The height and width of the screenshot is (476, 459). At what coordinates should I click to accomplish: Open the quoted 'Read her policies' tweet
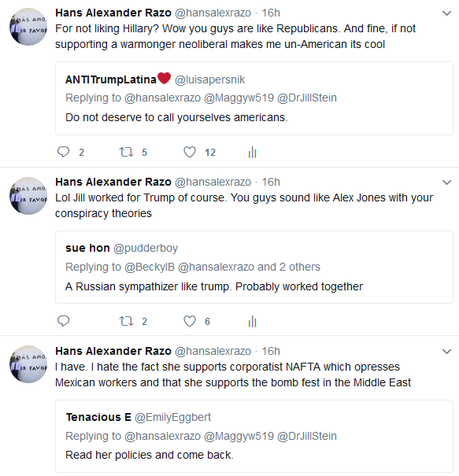[x=254, y=436]
